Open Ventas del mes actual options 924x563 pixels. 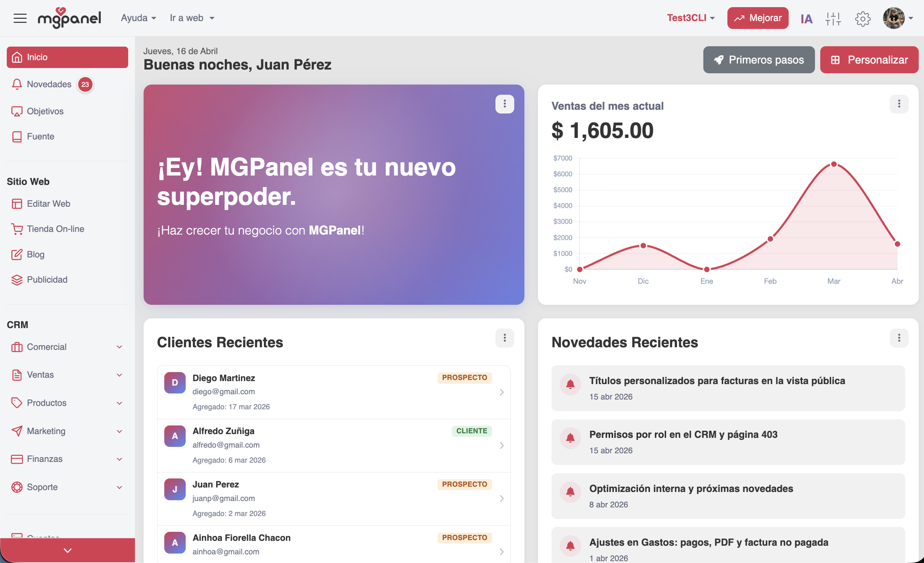coord(899,104)
